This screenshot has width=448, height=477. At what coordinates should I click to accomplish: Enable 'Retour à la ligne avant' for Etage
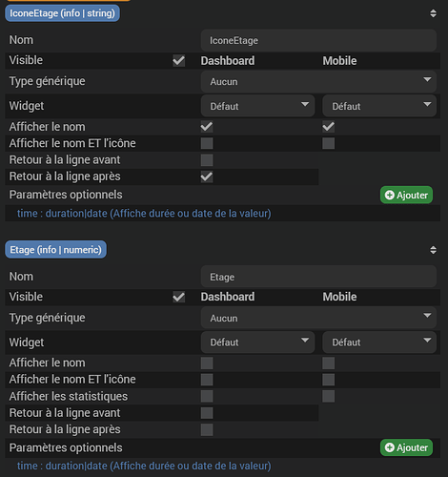[x=207, y=413]
